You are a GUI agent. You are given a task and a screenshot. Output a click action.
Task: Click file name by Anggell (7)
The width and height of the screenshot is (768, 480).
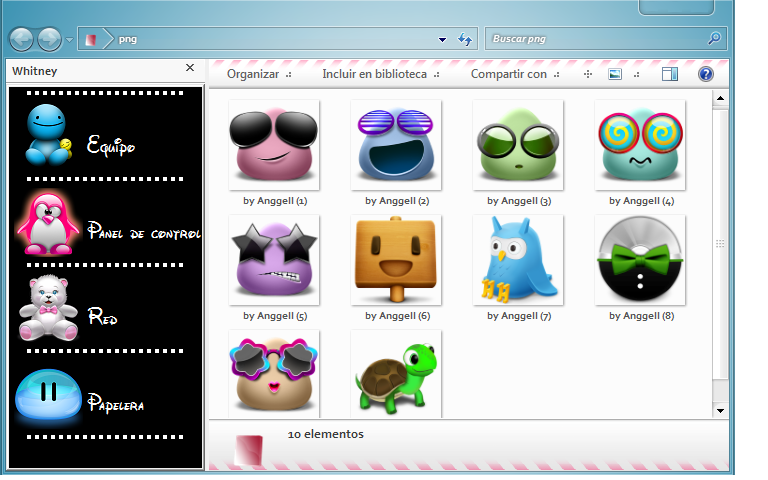[519, 316]
